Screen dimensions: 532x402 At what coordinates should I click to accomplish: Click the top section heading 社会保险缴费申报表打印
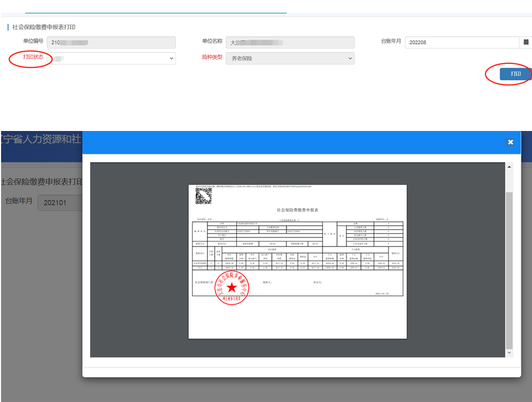coord(44,27)
